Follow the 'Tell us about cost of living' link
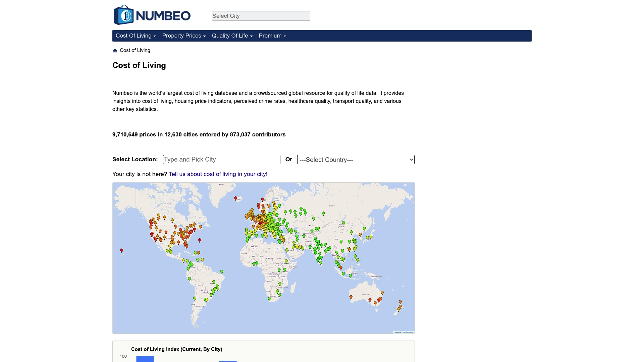The width and height of the screenshot is (644, 362). pos(218,174)
